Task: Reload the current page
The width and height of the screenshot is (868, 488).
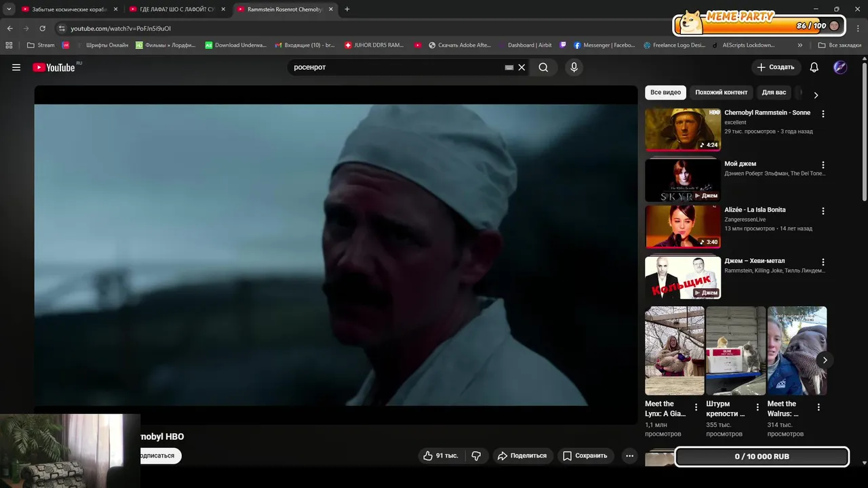Action: tap(43, 28)
